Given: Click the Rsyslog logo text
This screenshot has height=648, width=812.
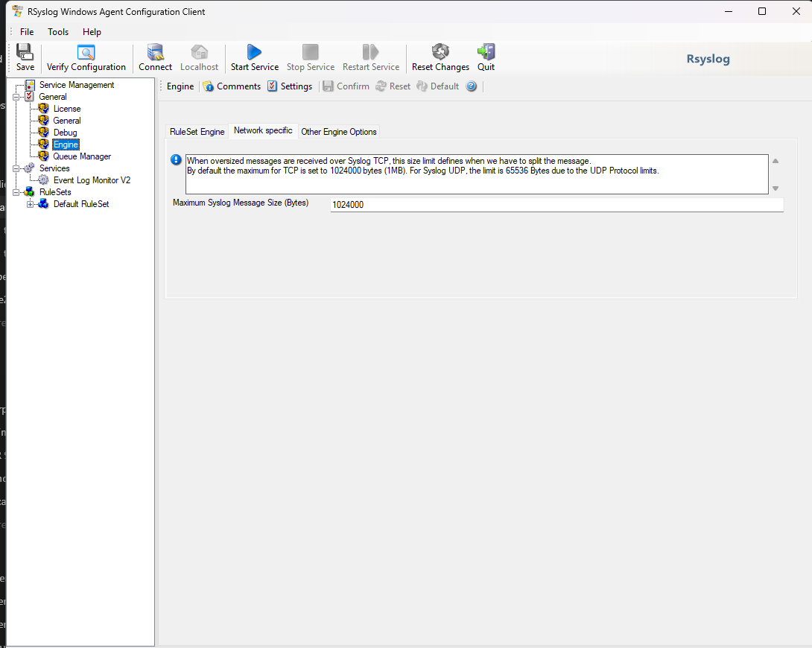Looking at the screenshot, I should point(708,59).
